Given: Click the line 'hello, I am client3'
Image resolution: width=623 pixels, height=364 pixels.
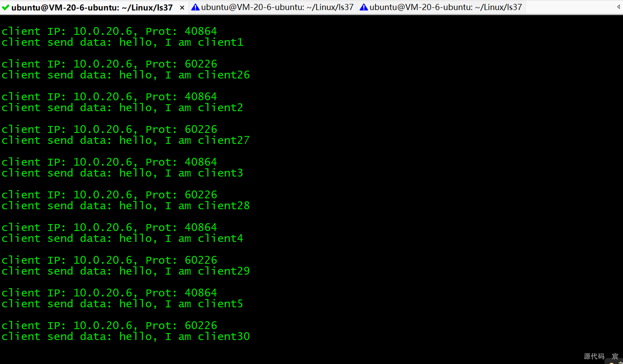Looking at the screenshot, I should point(122,173).
